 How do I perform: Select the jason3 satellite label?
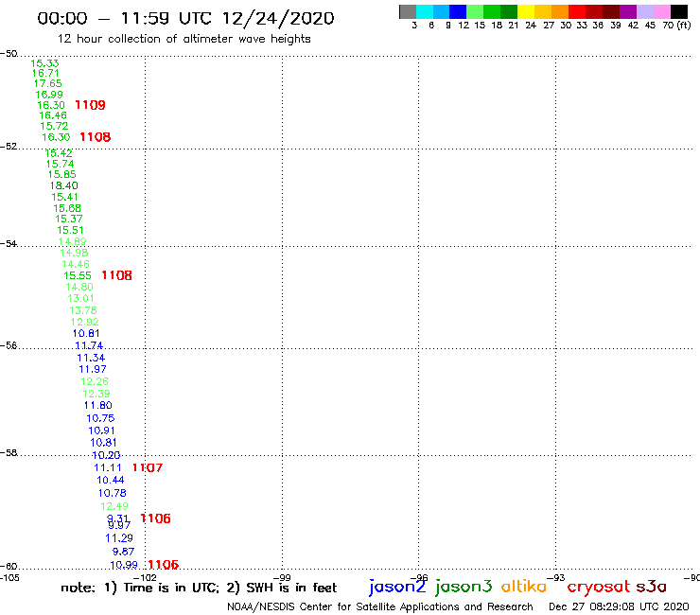click(464, 587)
